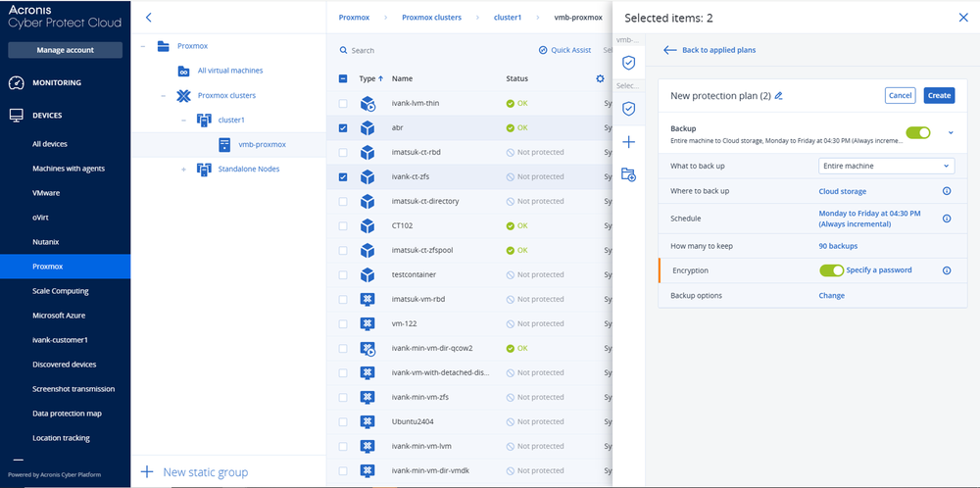This screenshot has width=980, height=488.
Task: Open All devices in sidebar
Action: click(x=50, y=144)
